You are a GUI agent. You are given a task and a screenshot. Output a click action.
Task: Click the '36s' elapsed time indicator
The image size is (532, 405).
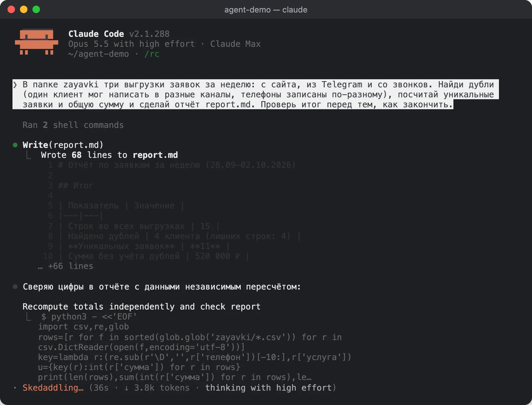(101, 388)
